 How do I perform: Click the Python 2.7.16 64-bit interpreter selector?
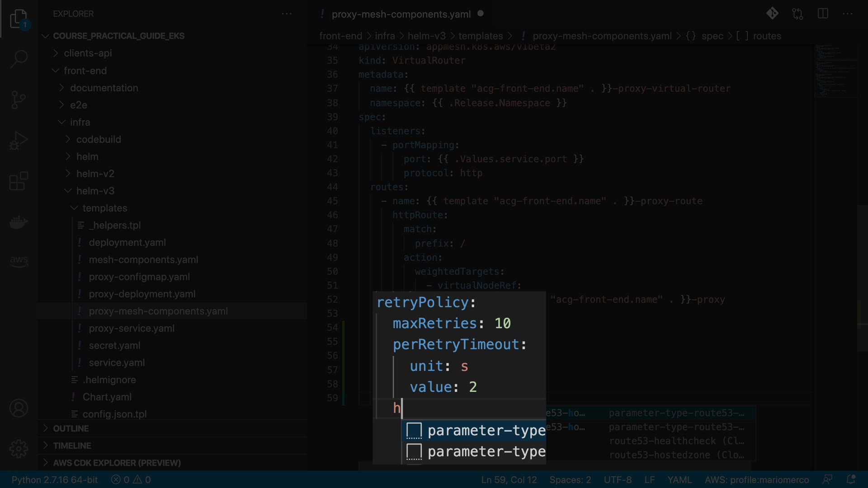tap(54, 479)
